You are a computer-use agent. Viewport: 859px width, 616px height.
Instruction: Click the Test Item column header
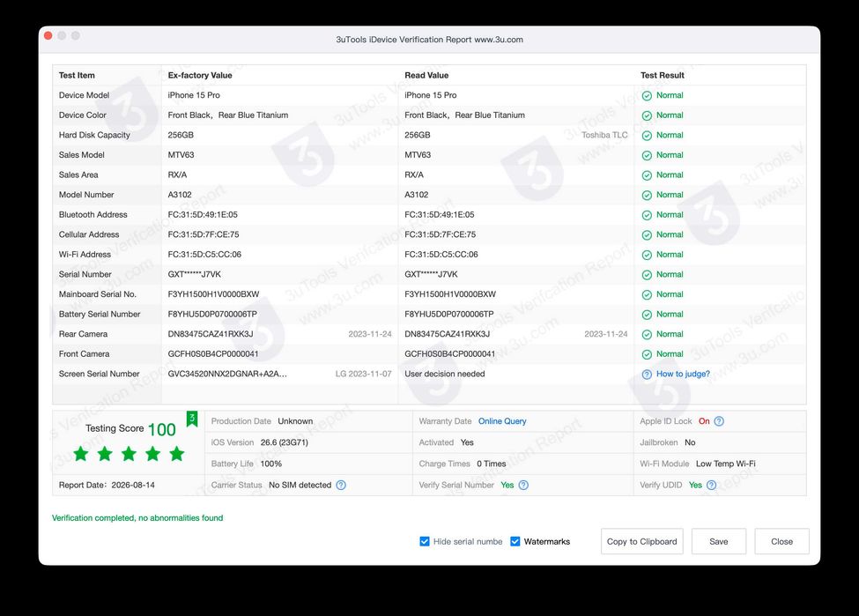click(x=77, y=75)
